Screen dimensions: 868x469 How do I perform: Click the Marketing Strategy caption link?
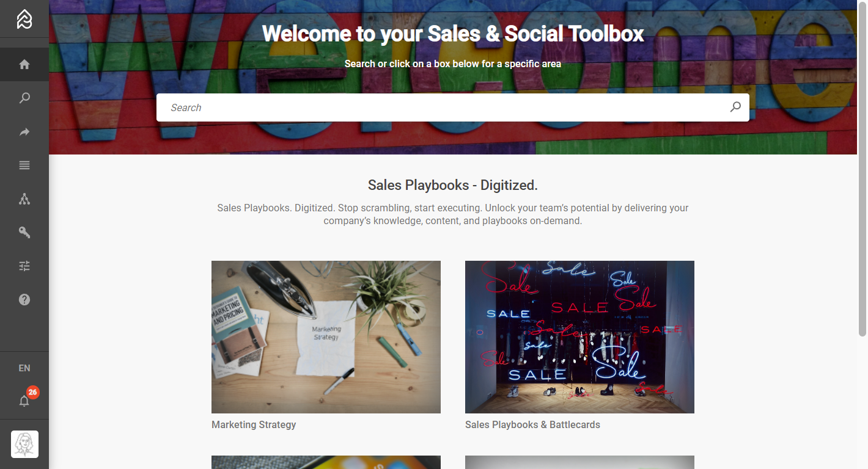[254, 424]
